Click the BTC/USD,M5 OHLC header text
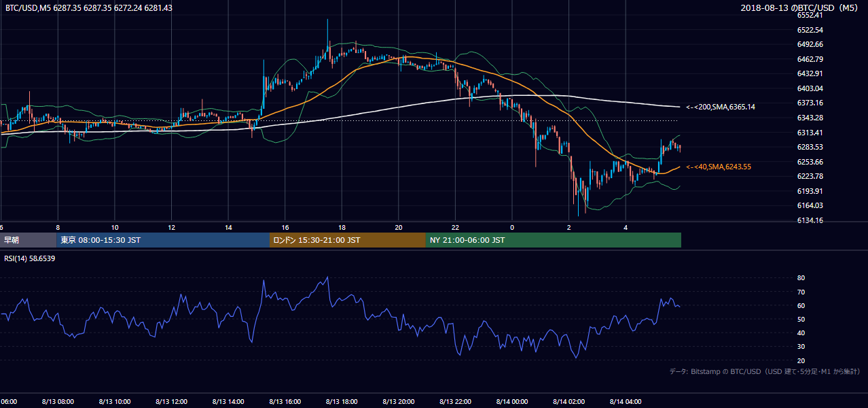Screen dimensions: 868x408 (x=88, y=7)
